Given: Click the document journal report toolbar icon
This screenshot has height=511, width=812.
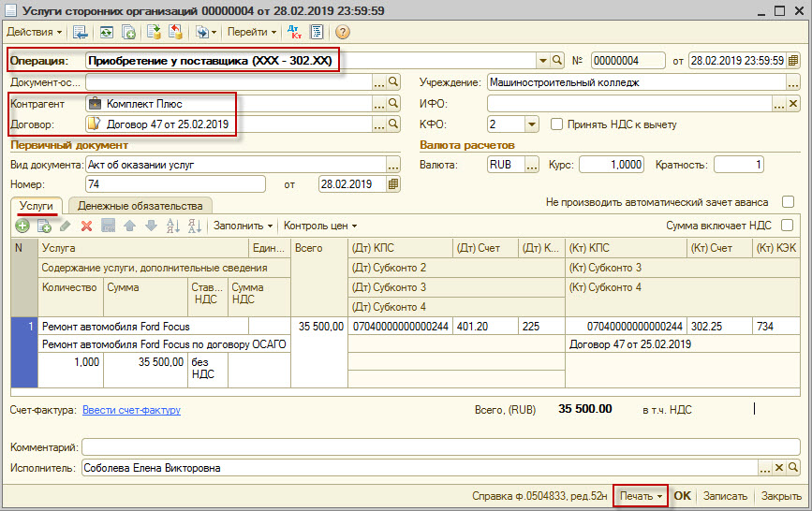Looking at the screenshot, I should [317, 32].
